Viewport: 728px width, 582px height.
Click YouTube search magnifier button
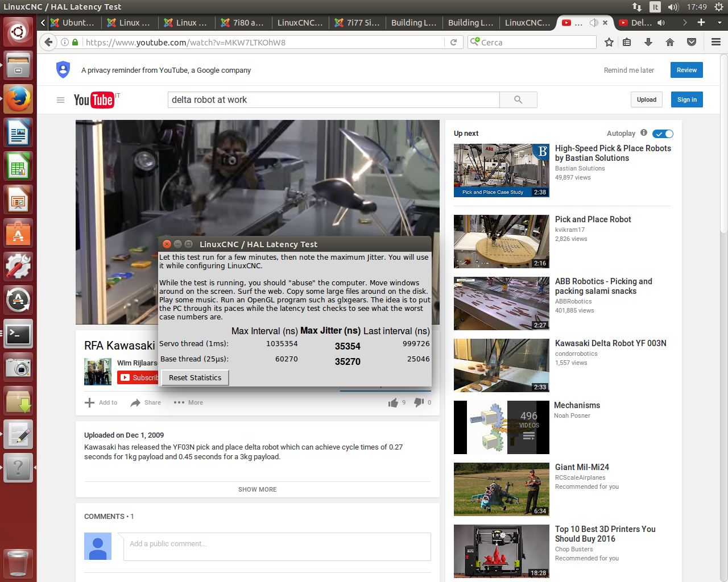[518, 99]
